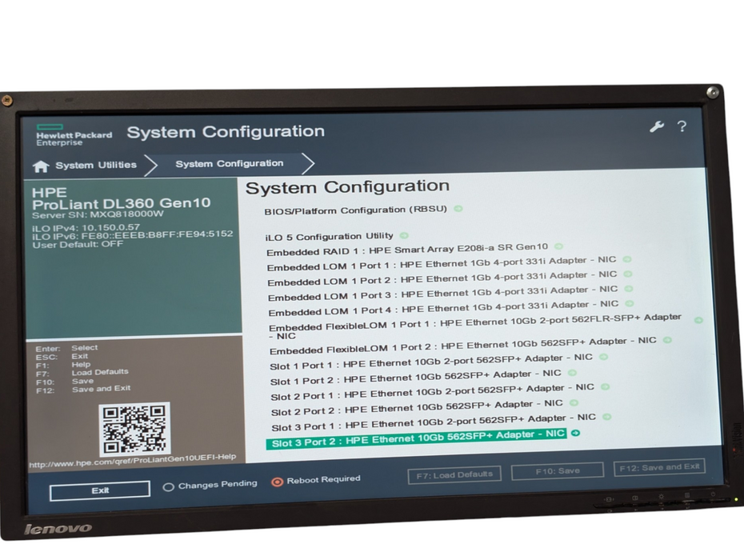The height and width of the screenshot is (560, 744).
Task: Click the F10: Save button
Action: 558,471
